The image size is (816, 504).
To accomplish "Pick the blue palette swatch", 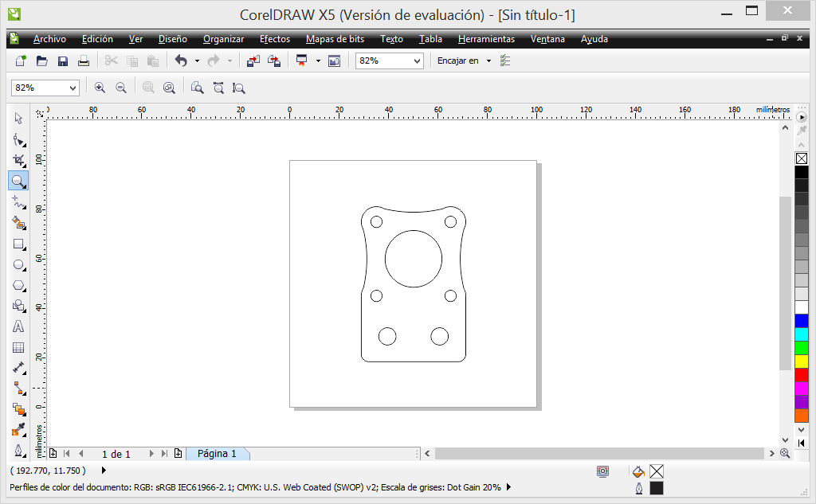I will coord(802,321).
